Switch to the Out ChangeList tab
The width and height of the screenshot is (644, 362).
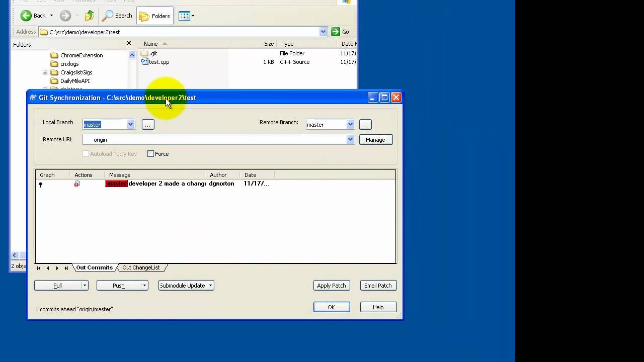[141, 268]
